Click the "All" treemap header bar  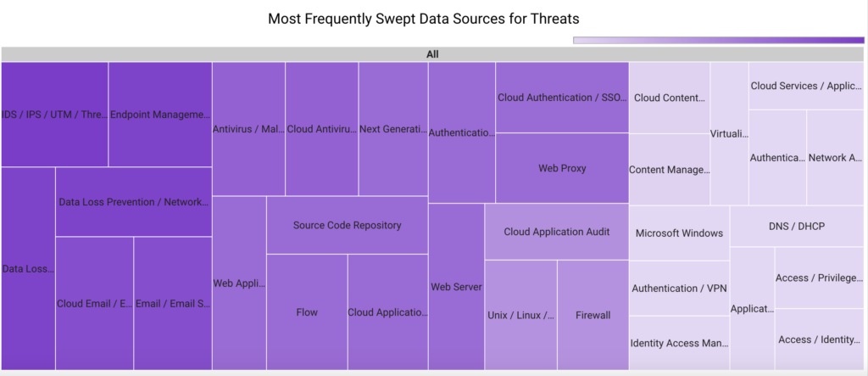[432, 54]
